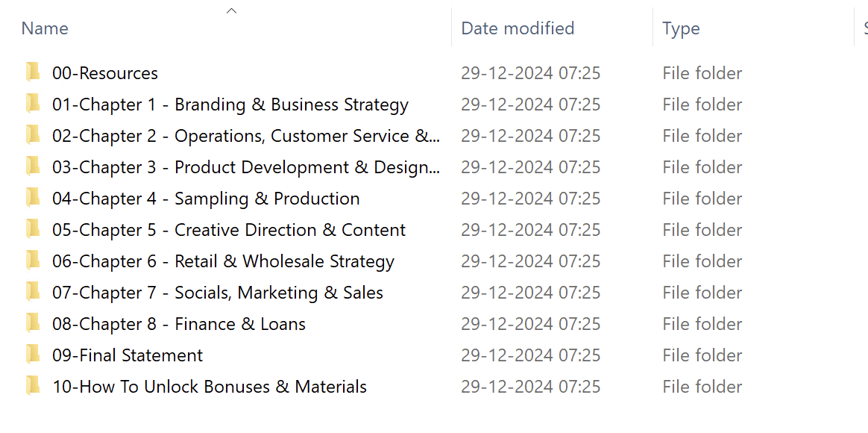Screen dimensions: 868x433
Task: Click the date modified of 00-Resources
Action: click(x=530, y=73)
